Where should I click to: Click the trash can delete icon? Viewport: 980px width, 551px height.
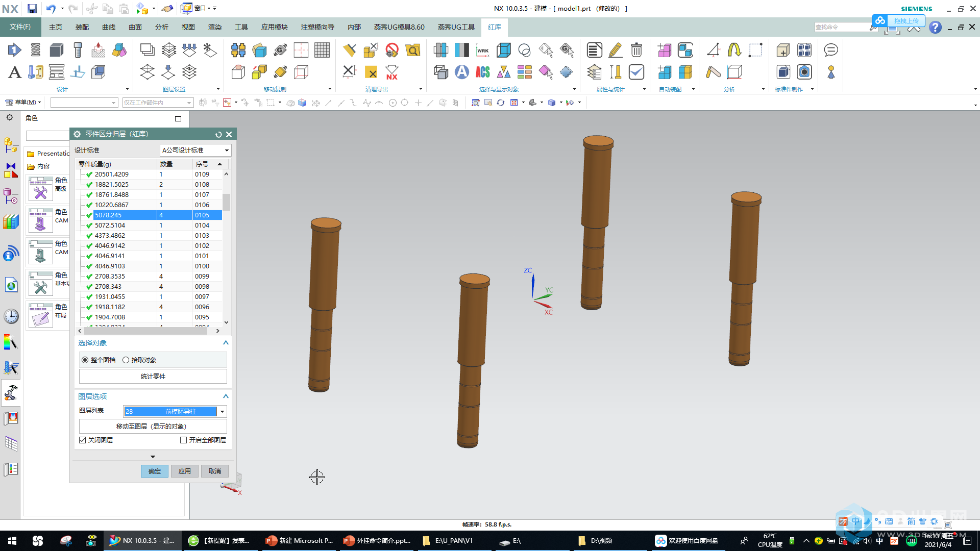click(636, 50)
